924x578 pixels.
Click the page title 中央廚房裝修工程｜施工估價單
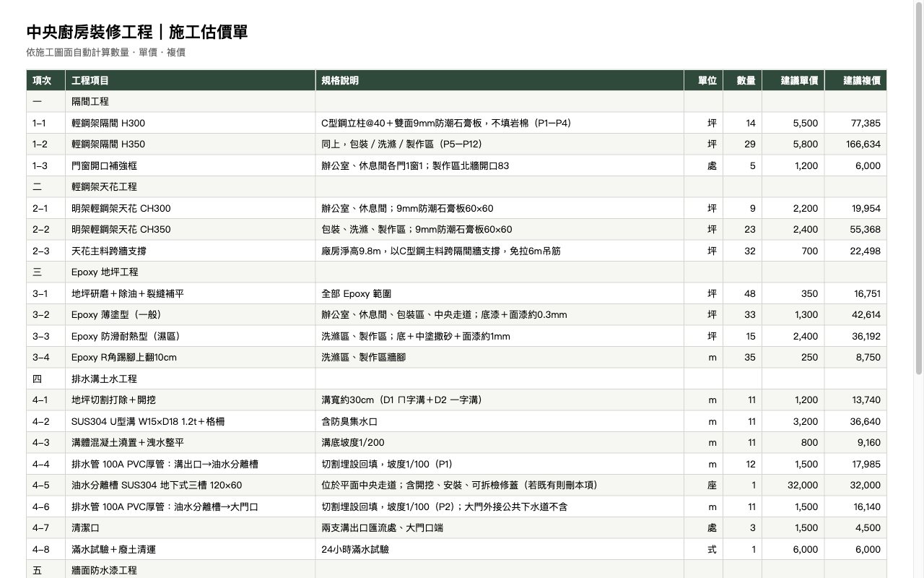pyautogui.click(x=137, y=32)
